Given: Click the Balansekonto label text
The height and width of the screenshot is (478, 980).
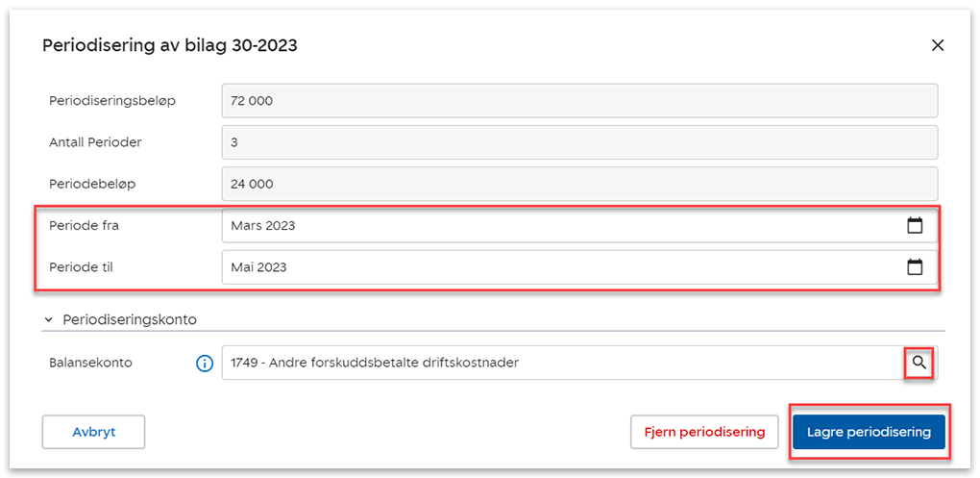Looking at the screenshot, I should [x=90, y=364].
